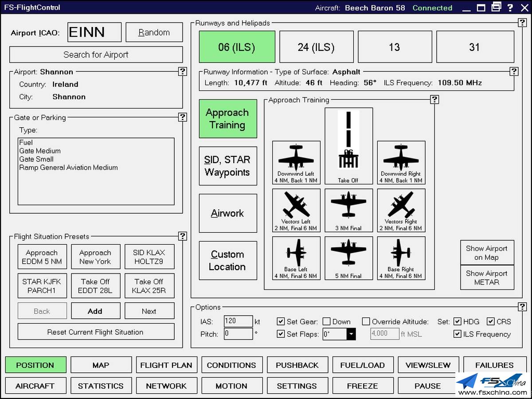
Task: Click Show Airport on Map
Action: pyautogui.click(x=487, y=253)
